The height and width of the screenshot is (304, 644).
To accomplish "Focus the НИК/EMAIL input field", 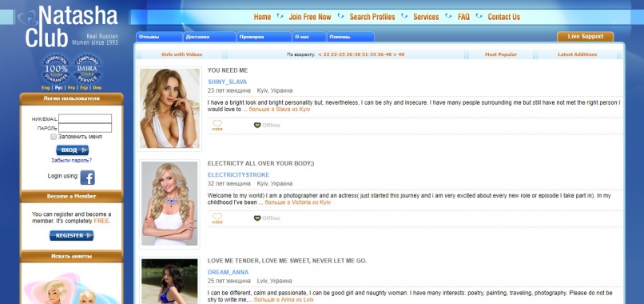I will click(85, 118).
